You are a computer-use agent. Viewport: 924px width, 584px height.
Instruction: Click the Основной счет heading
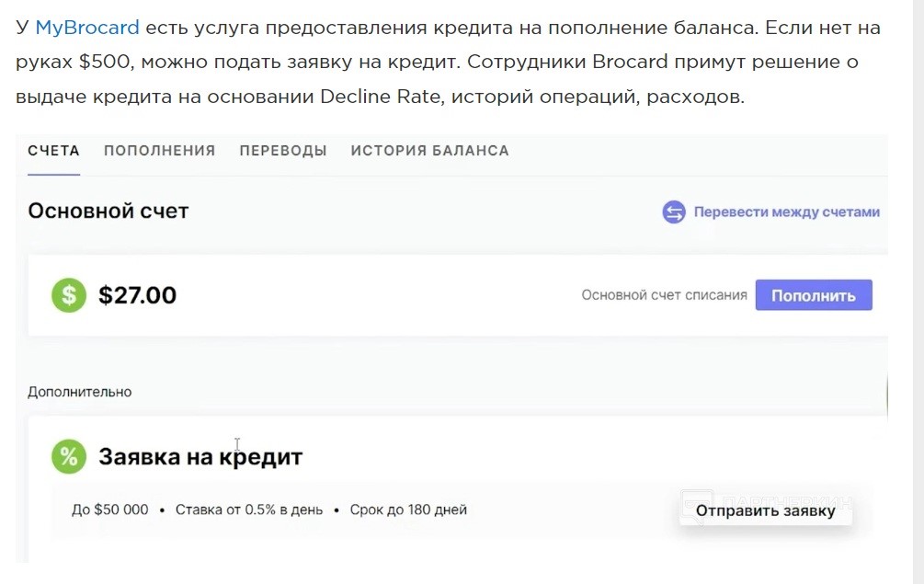[x=108, y=211]
